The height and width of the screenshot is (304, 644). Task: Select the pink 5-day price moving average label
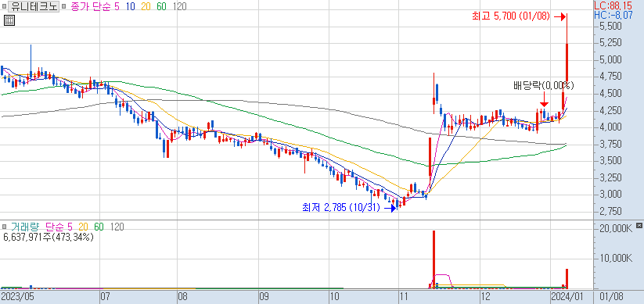(117, 6)
